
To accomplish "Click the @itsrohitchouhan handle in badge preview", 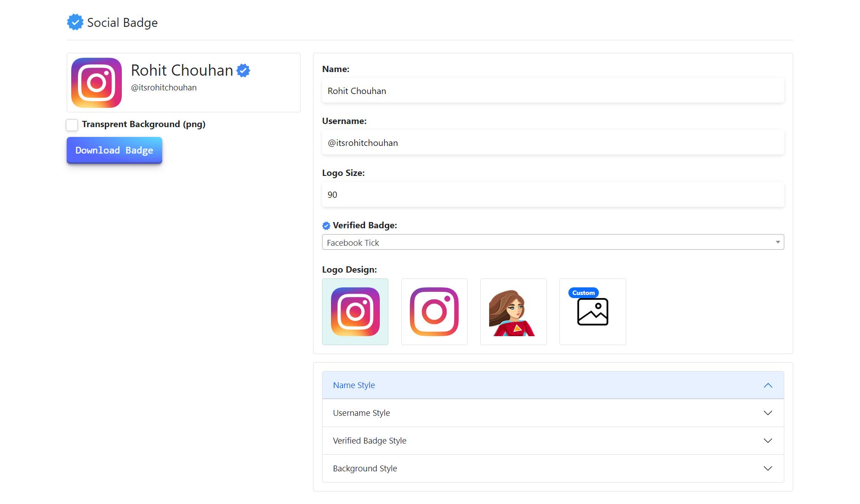I will coord(163,87).
